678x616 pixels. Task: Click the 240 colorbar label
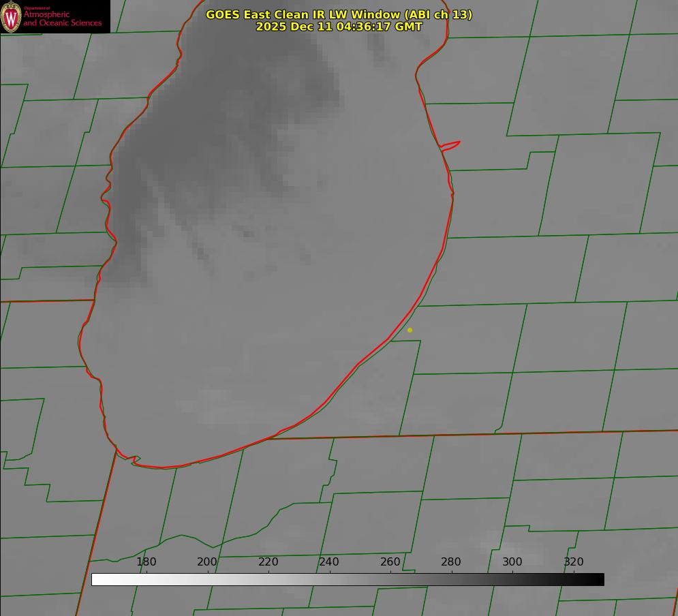tap(329, 561)
